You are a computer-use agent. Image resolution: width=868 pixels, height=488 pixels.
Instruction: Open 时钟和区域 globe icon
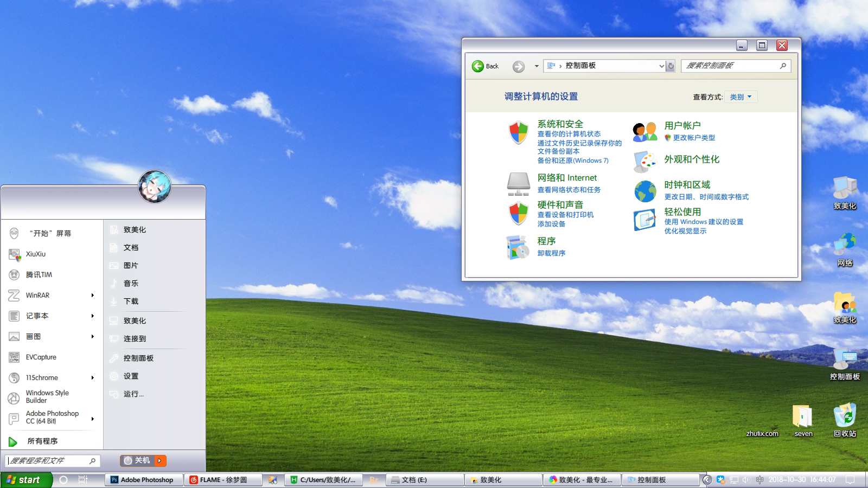pos(644,191)
